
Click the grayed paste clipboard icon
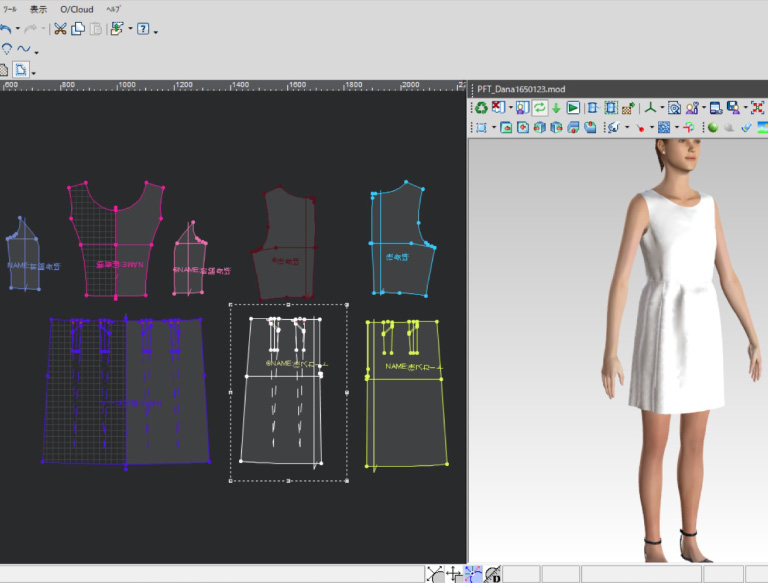tap(96, 29)
